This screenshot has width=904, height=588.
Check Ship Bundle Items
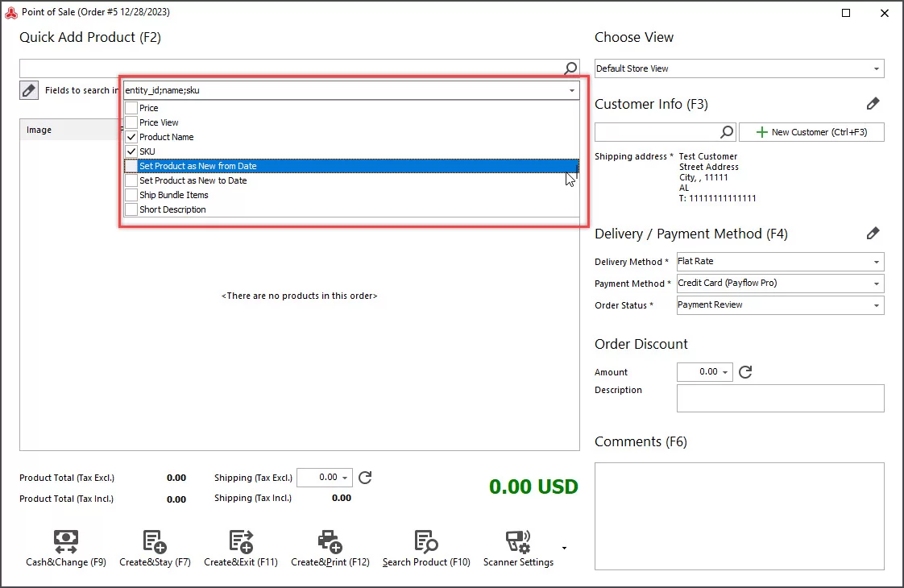(x=131, y=195)
